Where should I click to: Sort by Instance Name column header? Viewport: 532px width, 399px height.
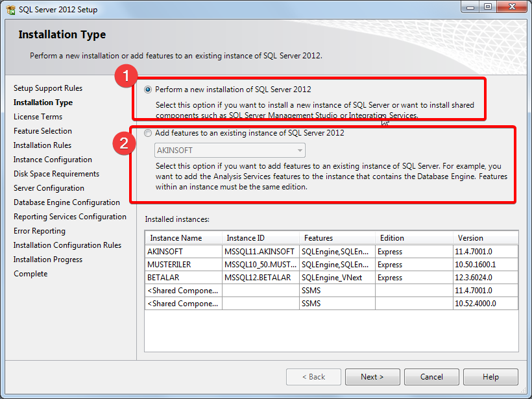184,238
